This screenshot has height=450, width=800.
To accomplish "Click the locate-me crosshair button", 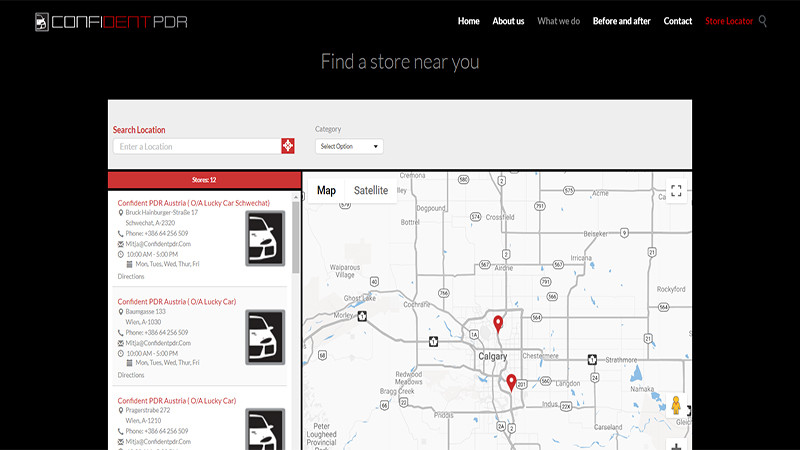I will [x=288, y=147].
